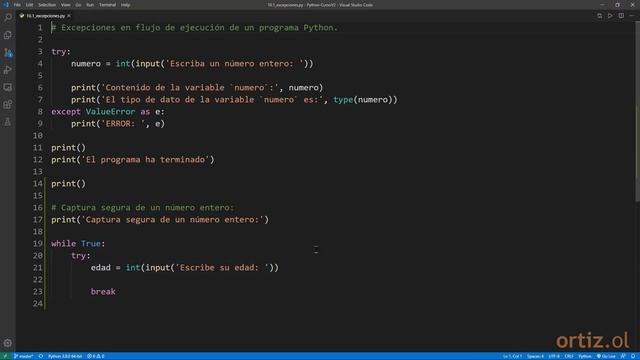Start Go Live server from the status bar
Image resolution: width=640 pixels, height=360 pixels.
606,356
